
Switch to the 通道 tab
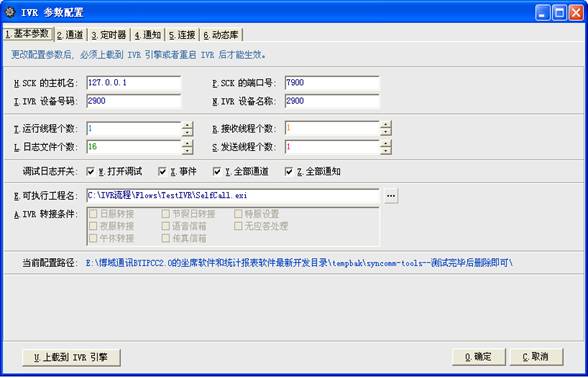pyautogui.click(x=70, y=35)
